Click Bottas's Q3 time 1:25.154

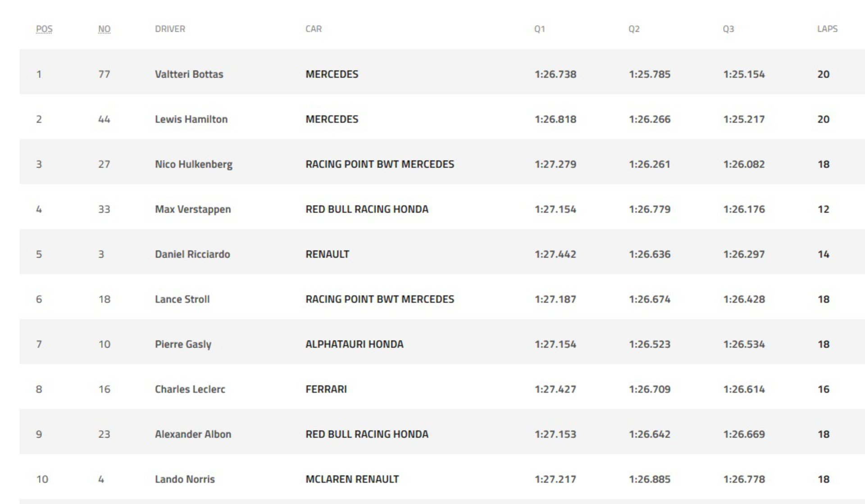pos(744,74)
